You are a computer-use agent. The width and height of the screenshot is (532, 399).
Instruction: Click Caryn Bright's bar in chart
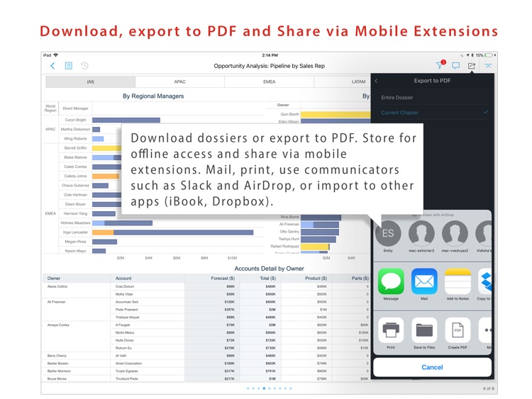pyautogui.click(x=126, y=120)
